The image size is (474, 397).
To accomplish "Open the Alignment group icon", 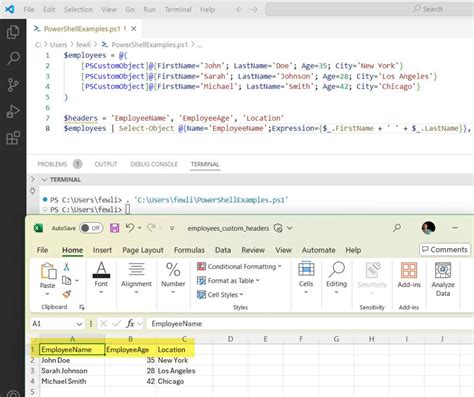I will point(136,270).
